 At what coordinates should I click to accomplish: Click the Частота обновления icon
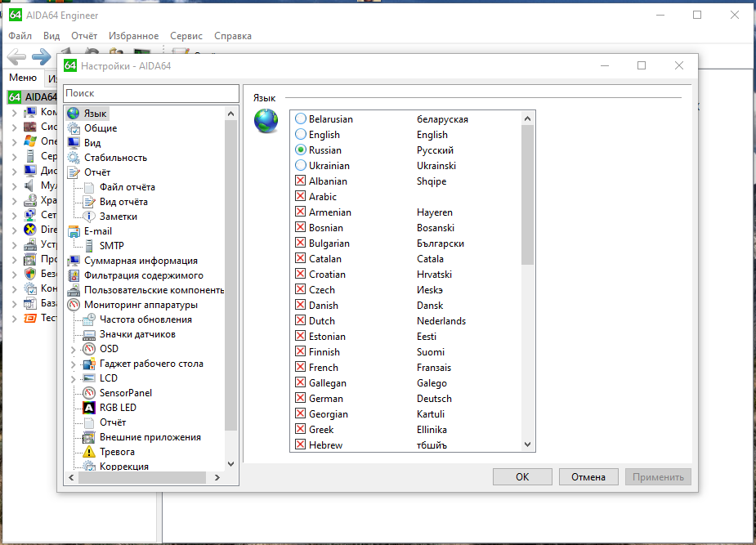click(89, 319)
